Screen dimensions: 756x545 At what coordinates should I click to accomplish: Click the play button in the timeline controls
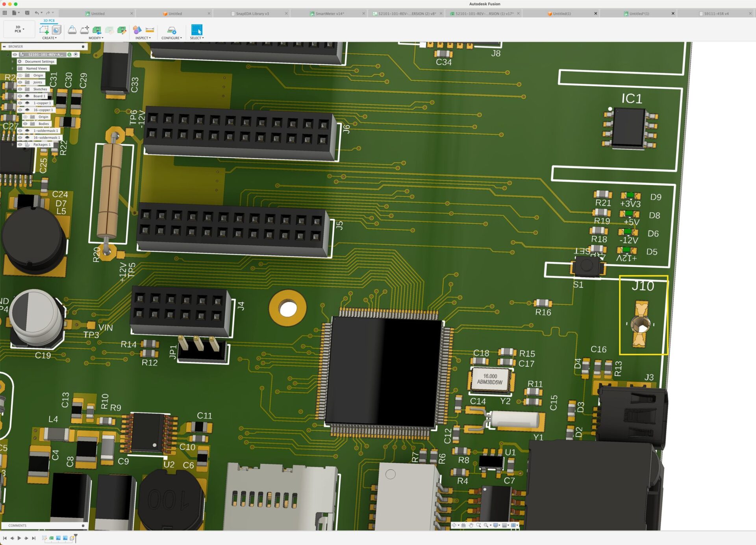tap(19, 538)
